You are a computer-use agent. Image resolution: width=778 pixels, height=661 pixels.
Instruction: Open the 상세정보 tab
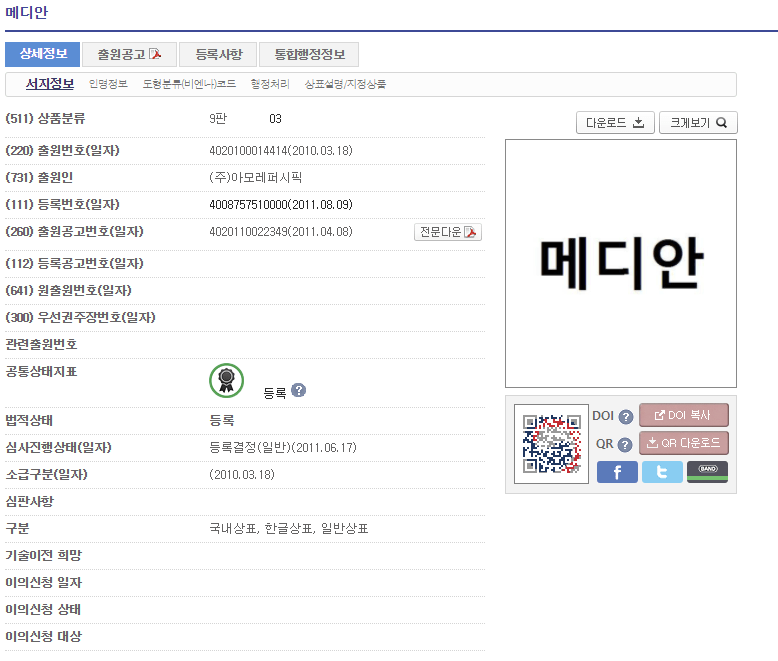tap(42, 54)
